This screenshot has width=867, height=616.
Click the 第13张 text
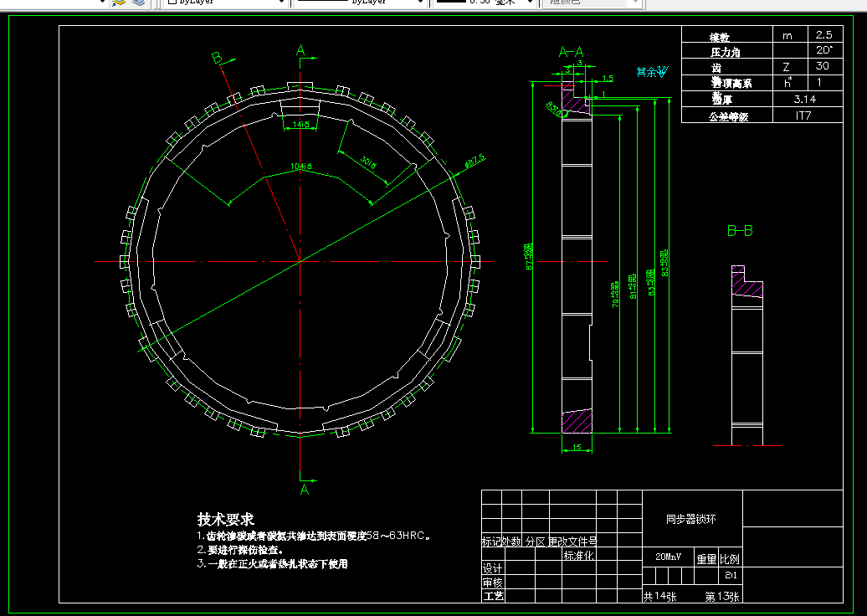[x=723, y=597]
